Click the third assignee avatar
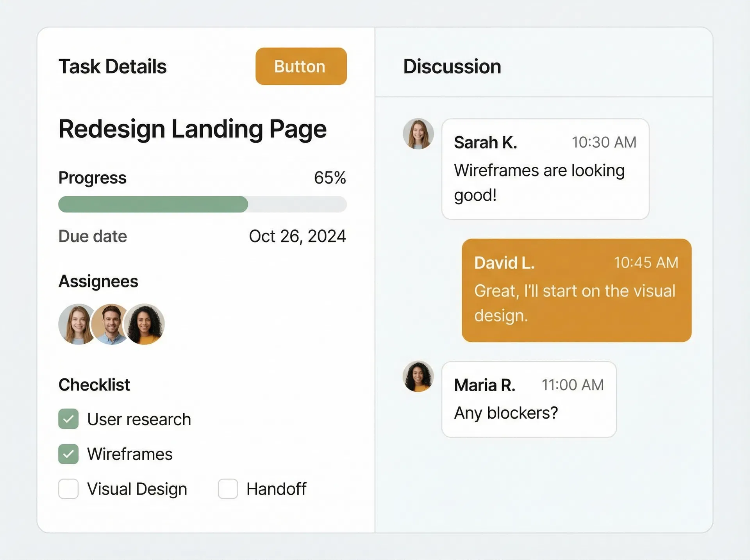750x560 pixels. pos(145,324)
